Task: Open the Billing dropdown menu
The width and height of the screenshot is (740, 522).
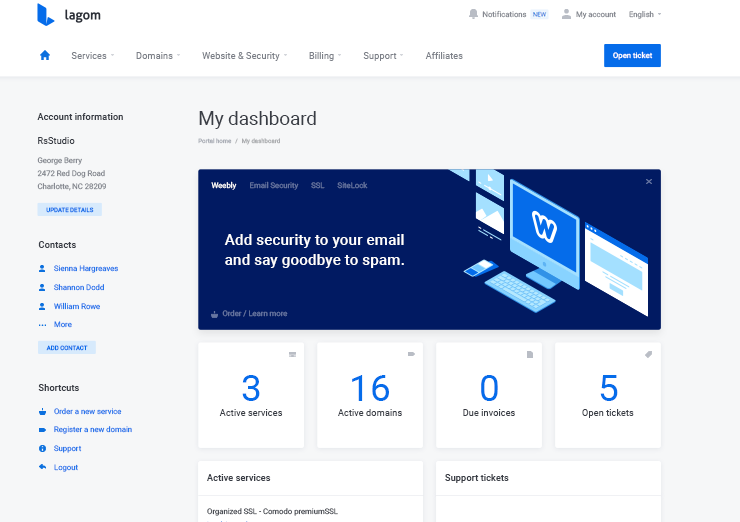Action: tap(325, 56)
